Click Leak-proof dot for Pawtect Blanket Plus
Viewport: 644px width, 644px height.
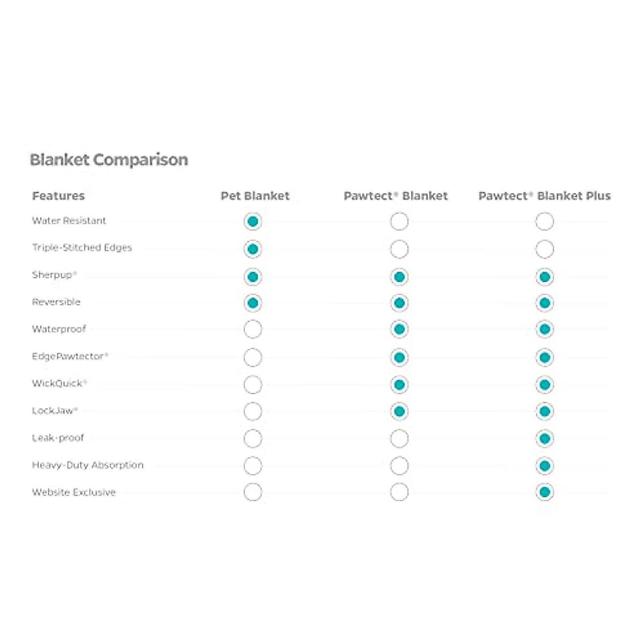pyautogui.click(x=545, y=438)
